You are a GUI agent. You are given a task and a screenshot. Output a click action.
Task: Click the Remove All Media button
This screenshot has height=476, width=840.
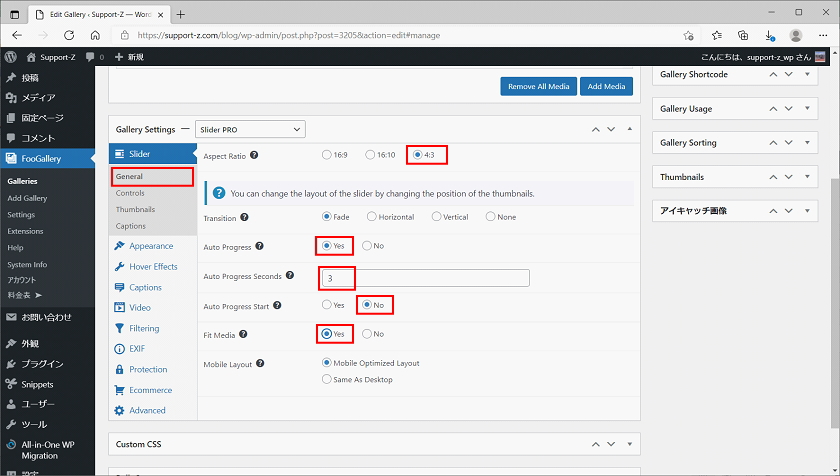538,87
